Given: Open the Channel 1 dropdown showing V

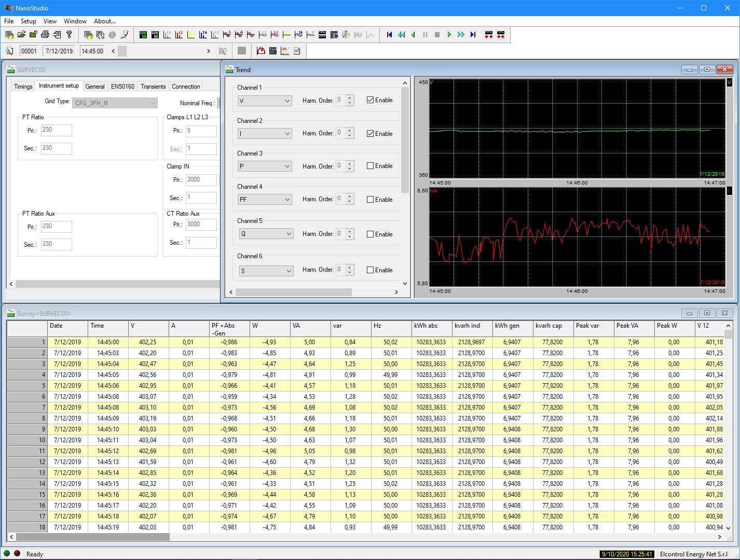Looking at the screenshot, I should coord(265,101).
